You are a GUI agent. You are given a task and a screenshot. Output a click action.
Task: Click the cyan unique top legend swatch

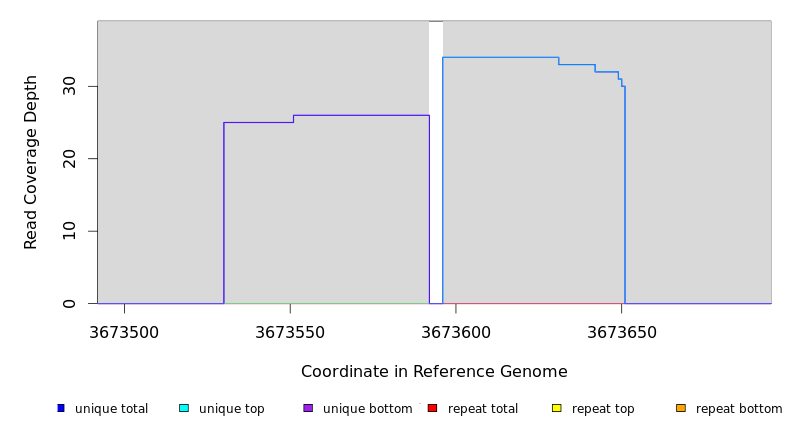[x=184, y=408]
